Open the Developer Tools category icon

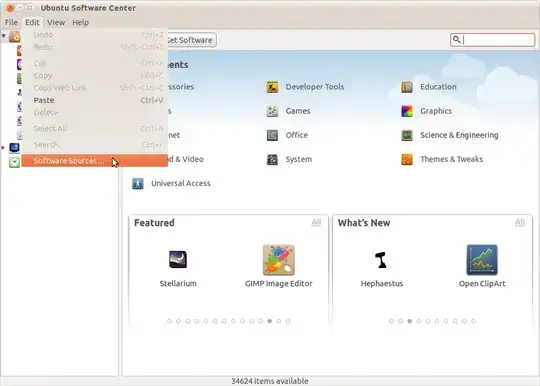coord(272,87)
